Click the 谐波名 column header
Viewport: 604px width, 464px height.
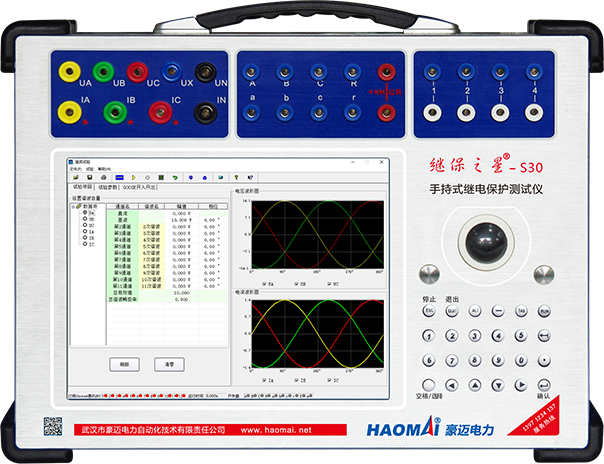coord(152,206)
